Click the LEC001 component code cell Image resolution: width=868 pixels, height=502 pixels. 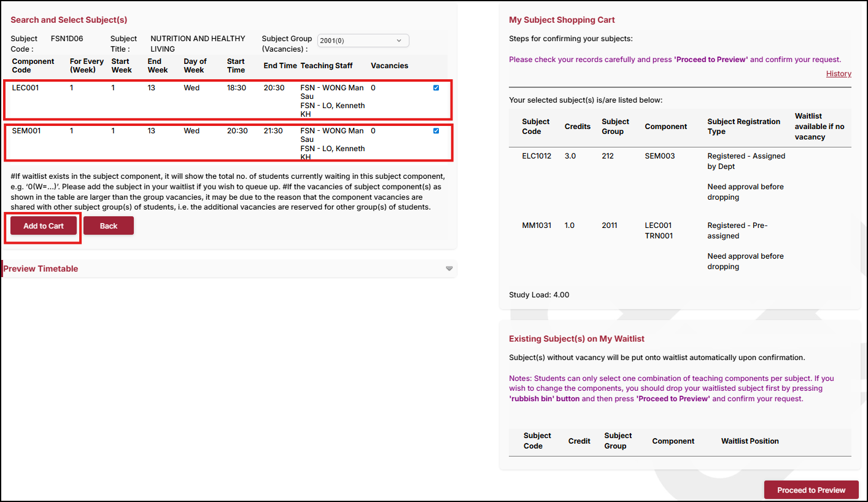(x=25, y=88)
